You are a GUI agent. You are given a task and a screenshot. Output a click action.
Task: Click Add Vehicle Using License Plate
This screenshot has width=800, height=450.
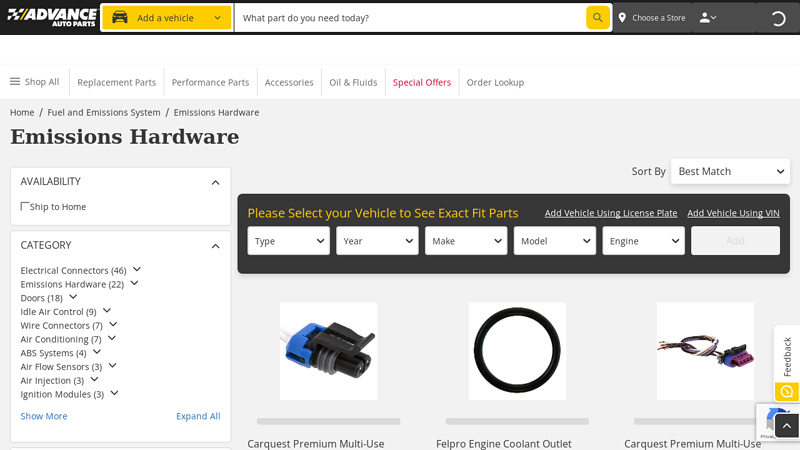[611, 213]
